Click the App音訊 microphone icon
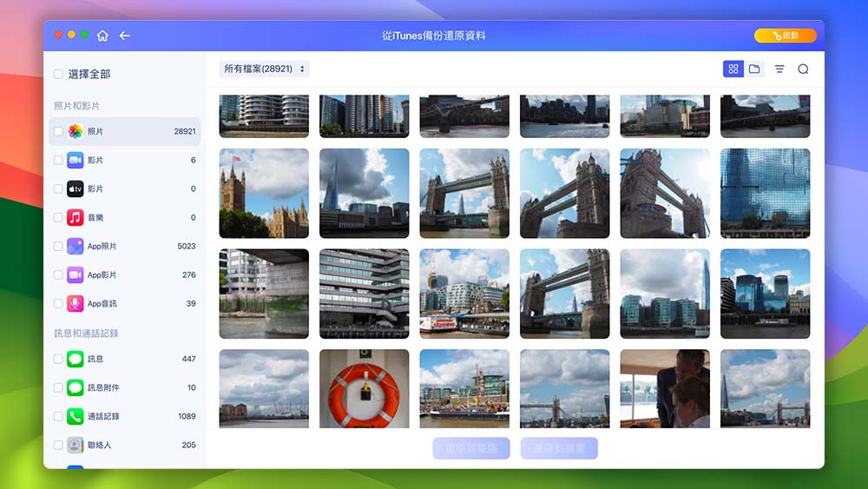 pos(76,303)
